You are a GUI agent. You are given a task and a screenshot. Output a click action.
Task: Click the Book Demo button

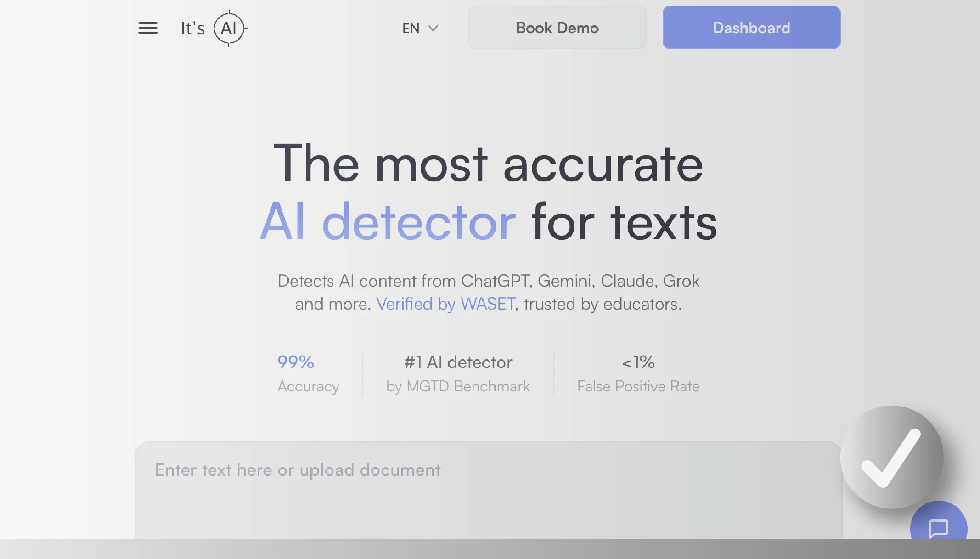[x=557, y=28]
